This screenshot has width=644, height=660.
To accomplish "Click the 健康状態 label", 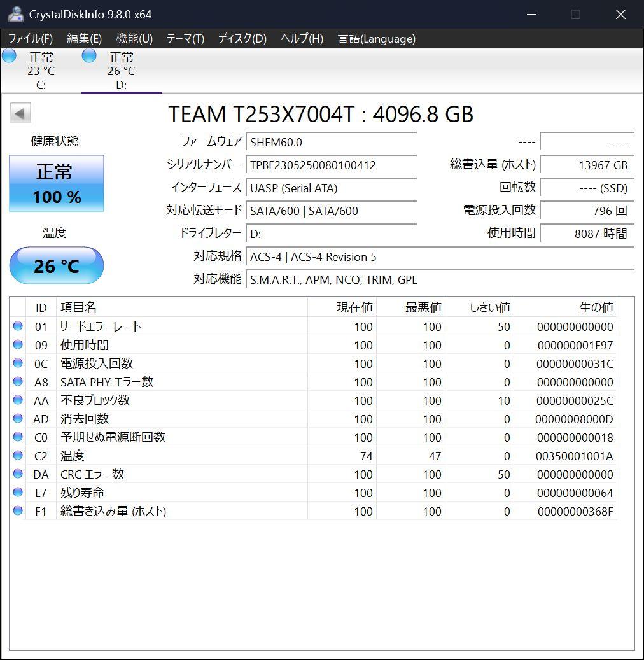I will [55, 141].
